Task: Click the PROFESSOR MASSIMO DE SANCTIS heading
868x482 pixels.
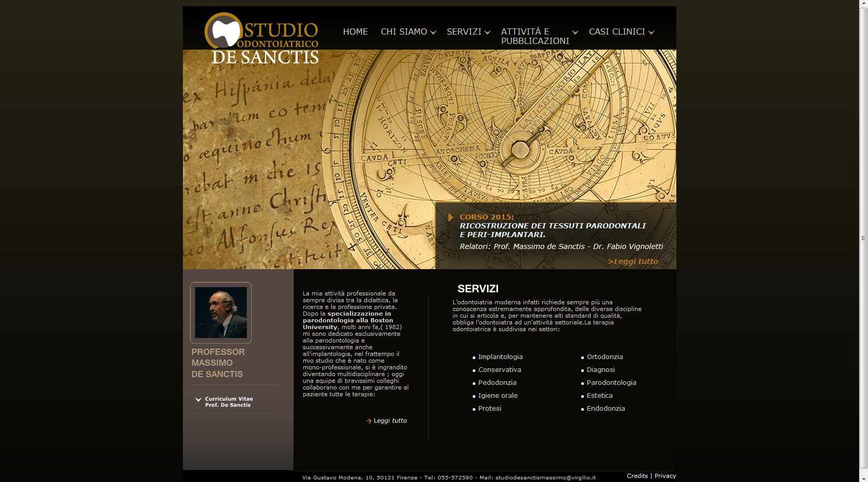Action: [x=218, y=363]
